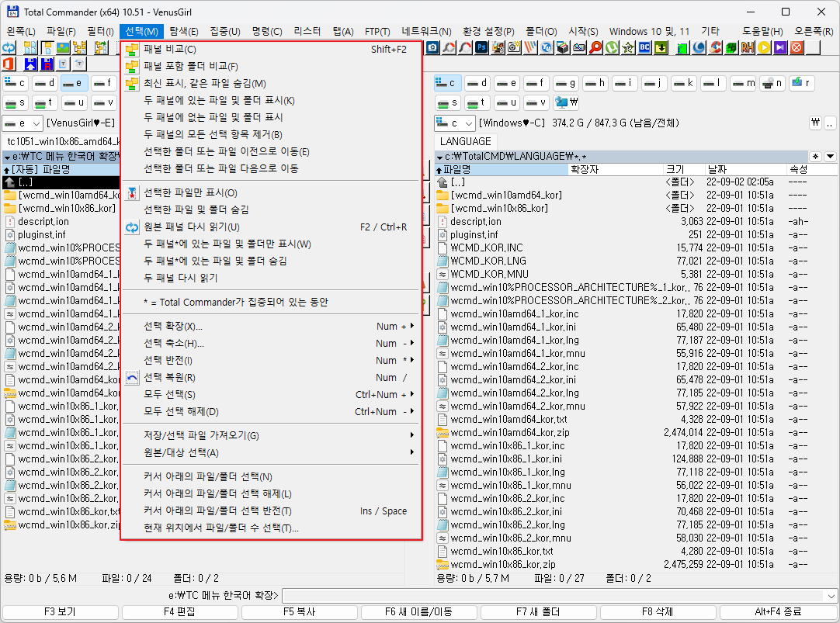Click F3 보기 button
This screenshot has height=623, width=840.
coord(60,612)
